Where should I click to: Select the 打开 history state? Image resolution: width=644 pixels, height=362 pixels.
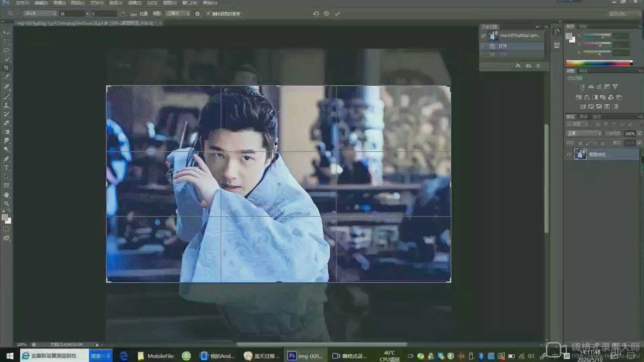[512, 46]
